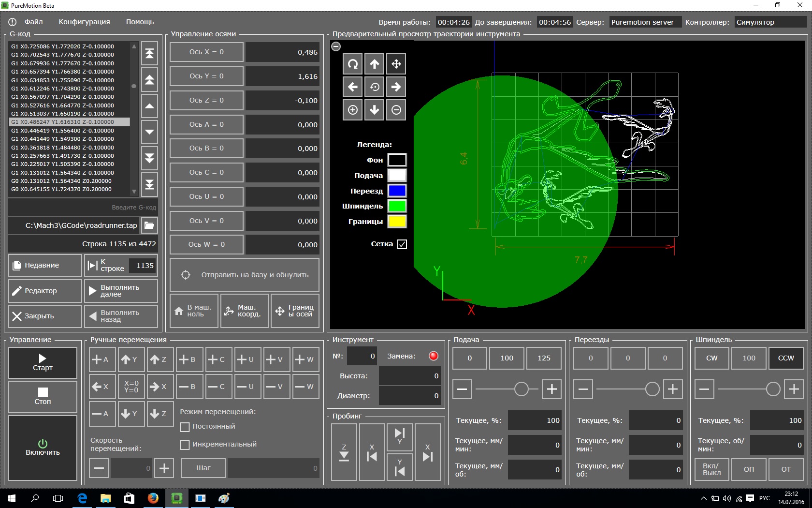Toggle the Сетка grid checkbox

coord(402,244)
